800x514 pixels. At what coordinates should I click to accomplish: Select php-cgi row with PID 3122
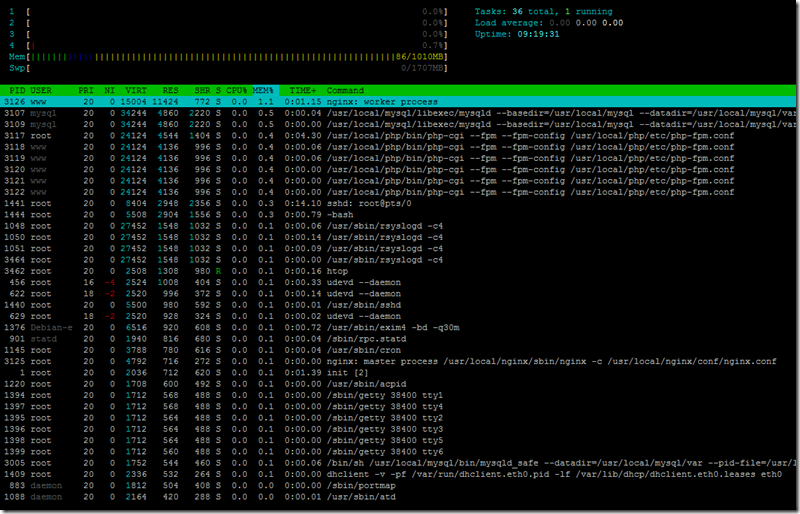click(x=398, y=192)
